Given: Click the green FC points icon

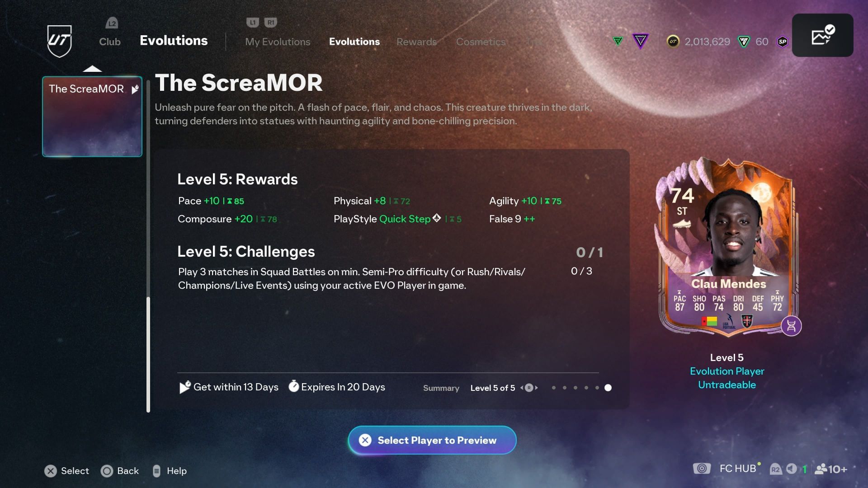Looking at the screenshot, I should coord(743,42).
